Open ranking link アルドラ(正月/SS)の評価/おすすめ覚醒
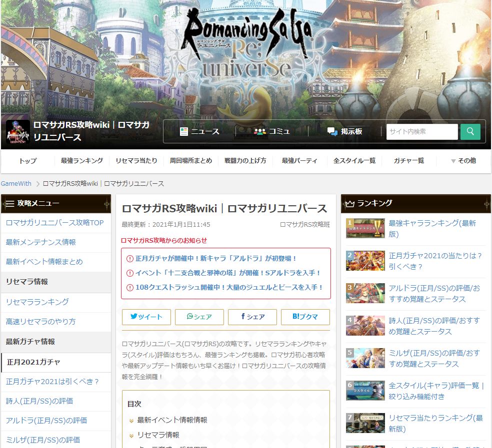The width and height of the screenshot is (492, 448). [x=434, y=294]
